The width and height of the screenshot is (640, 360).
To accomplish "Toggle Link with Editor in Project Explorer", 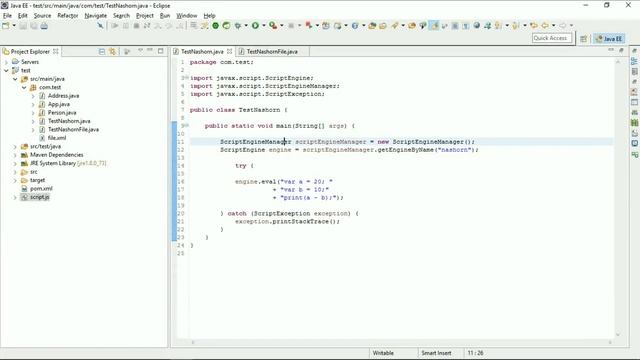I will pyautogui.click(x=112, y=51).
